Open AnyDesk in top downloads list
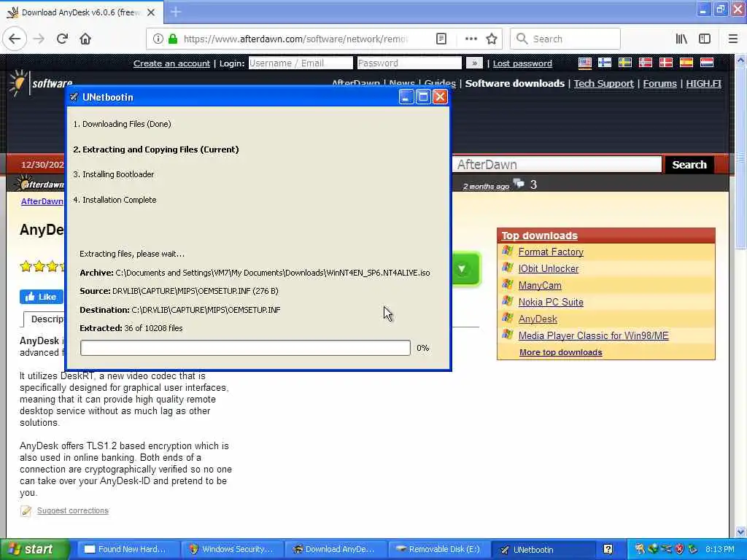Viewport: 747px width, 560px height. [538, 319]
